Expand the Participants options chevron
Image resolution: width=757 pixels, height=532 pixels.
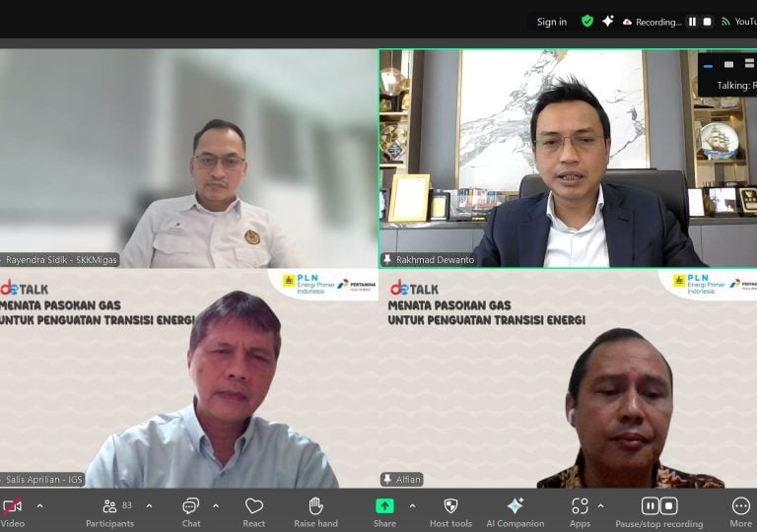149,506
